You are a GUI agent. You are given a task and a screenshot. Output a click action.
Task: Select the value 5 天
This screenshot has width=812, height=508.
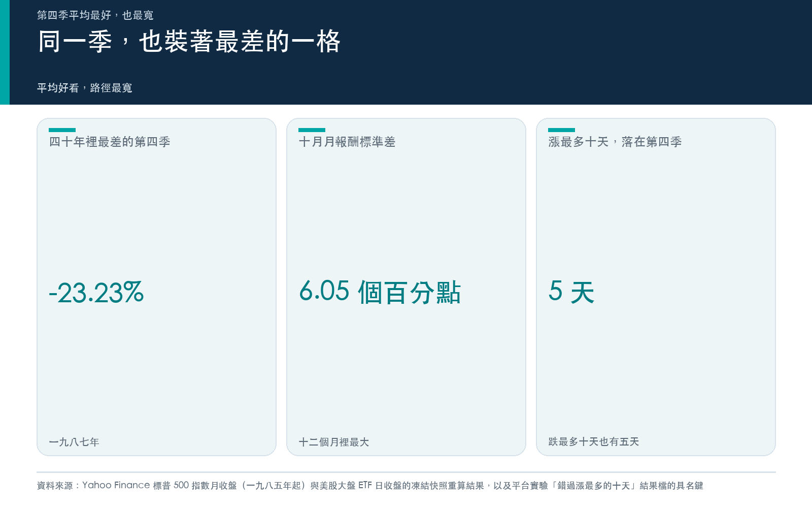pyautogui.click(x=571, y=292)
